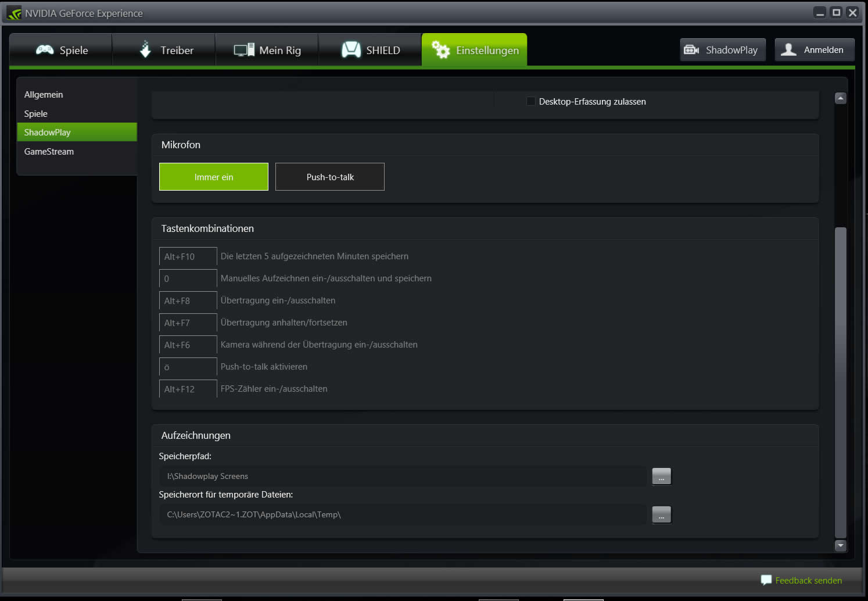868x601 pixels.
Task: Enable Desktop-Erfassung zulassen checkbox
Action: click(530, 101)
